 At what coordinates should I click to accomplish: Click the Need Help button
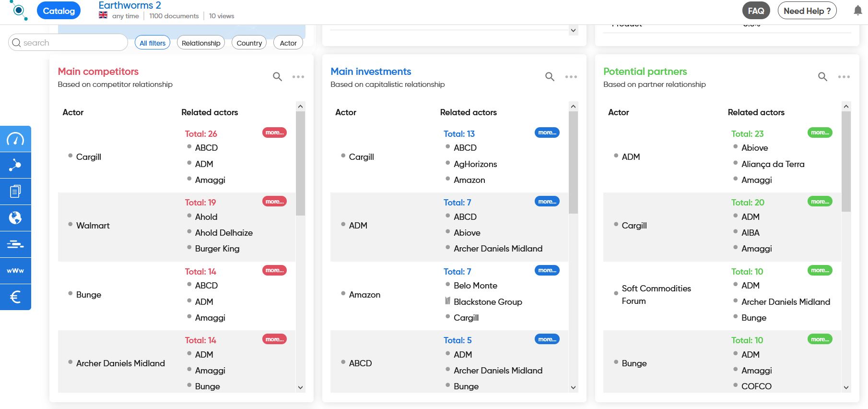tap(807, 11)
